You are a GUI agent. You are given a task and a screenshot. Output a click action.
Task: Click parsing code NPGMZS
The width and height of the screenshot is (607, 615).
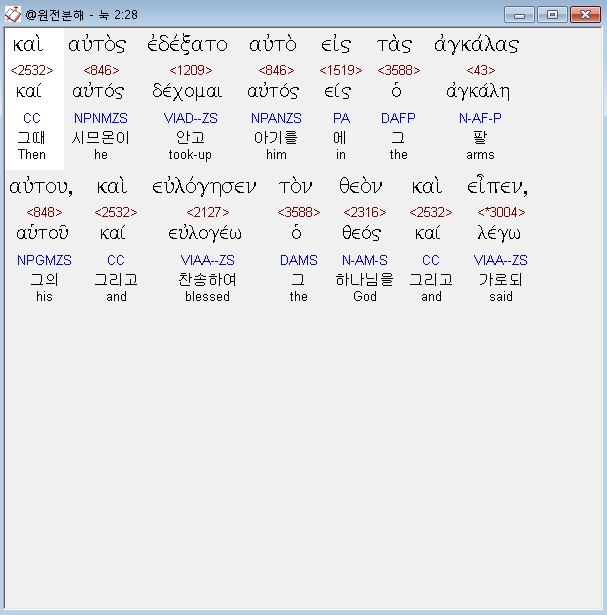[44, 260]
